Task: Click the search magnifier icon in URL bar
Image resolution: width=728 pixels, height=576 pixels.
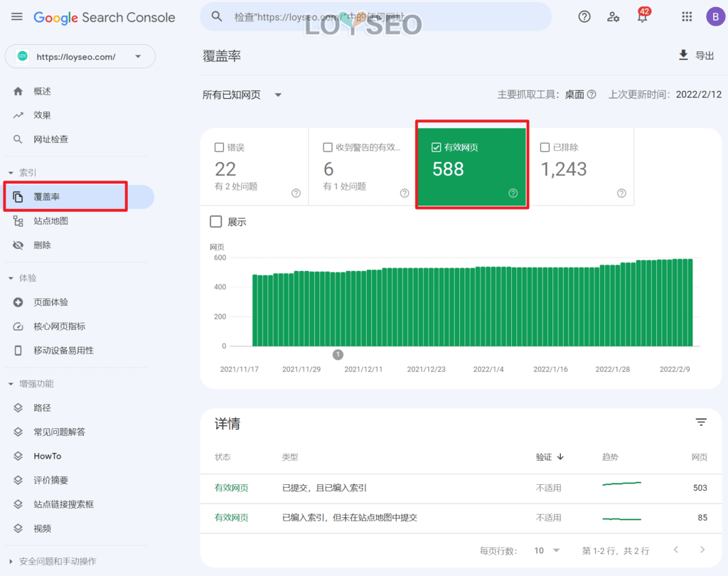Action: [x=216, y=17]
